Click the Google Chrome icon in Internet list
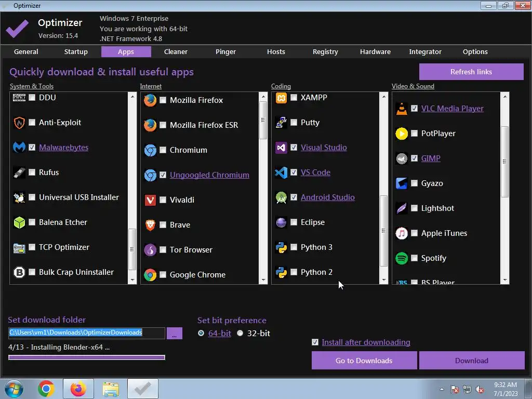The image size is (532, 399). pyautogui.click(x=150, y=275)
